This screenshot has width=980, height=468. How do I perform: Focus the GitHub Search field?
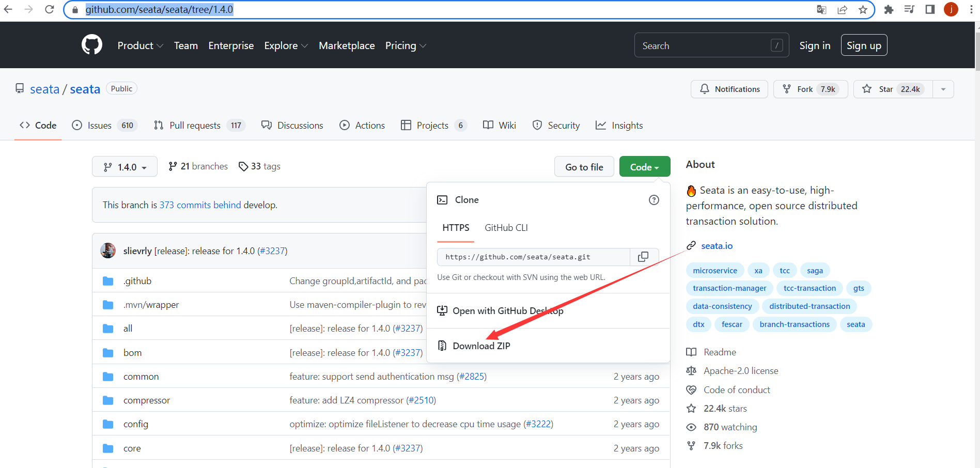pyautogui.click(x=711, y=45)
